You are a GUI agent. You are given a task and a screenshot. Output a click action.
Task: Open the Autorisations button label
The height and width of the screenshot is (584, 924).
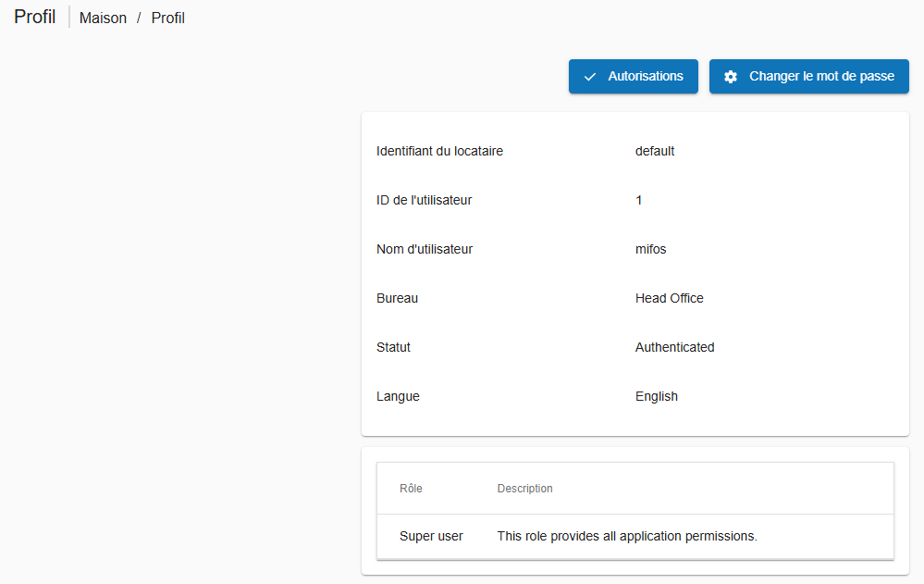pos(646,76)
